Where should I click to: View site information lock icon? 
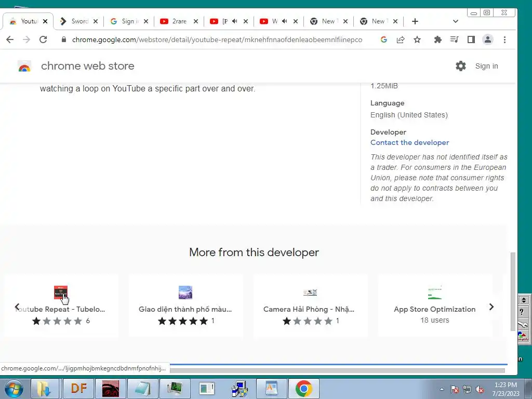[63, 39]
